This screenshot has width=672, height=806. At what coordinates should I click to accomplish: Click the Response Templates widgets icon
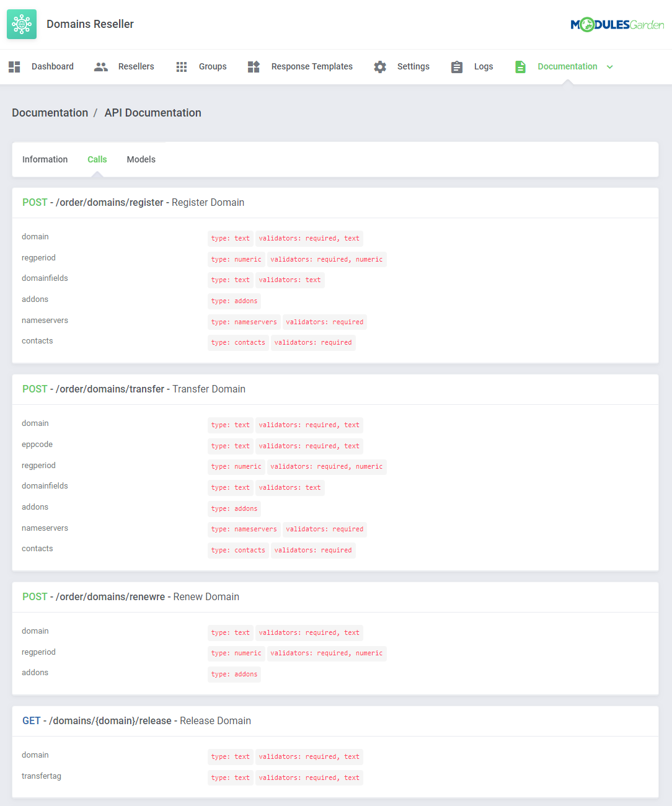(x=254, y=67)
